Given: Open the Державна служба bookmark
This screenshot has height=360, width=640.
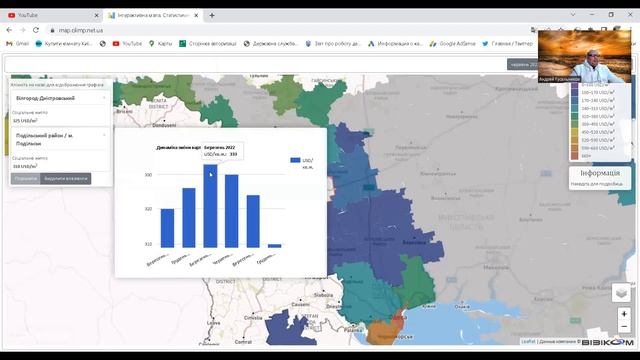Looking at the screenshot, I should [271, 43].
